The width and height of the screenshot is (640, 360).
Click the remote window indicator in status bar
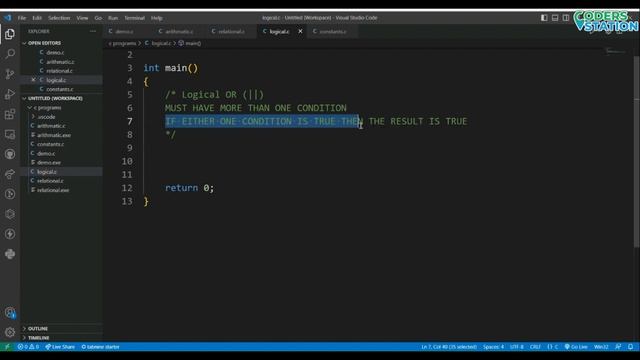7,347
